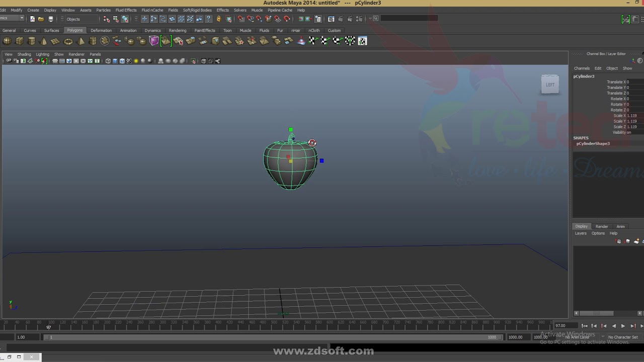Create a polygon sphere from the shelf
Screen dimensions: 644x362
(x=7, y=41)
